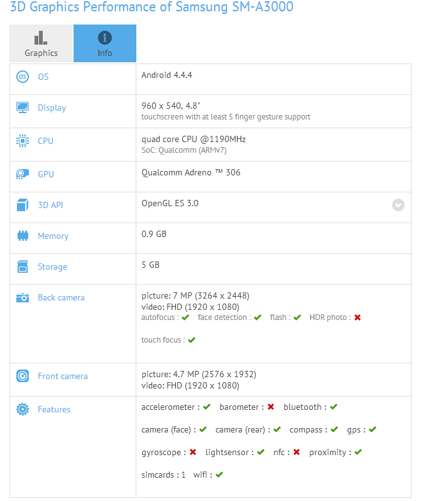
Task: Click the Features label text
Action: [x=54, y=409]
